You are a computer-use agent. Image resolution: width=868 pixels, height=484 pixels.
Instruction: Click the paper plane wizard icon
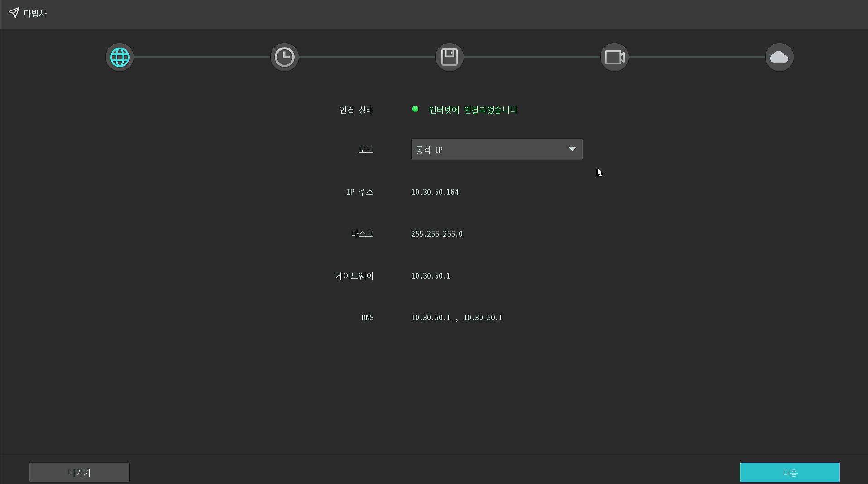(14, 13)
